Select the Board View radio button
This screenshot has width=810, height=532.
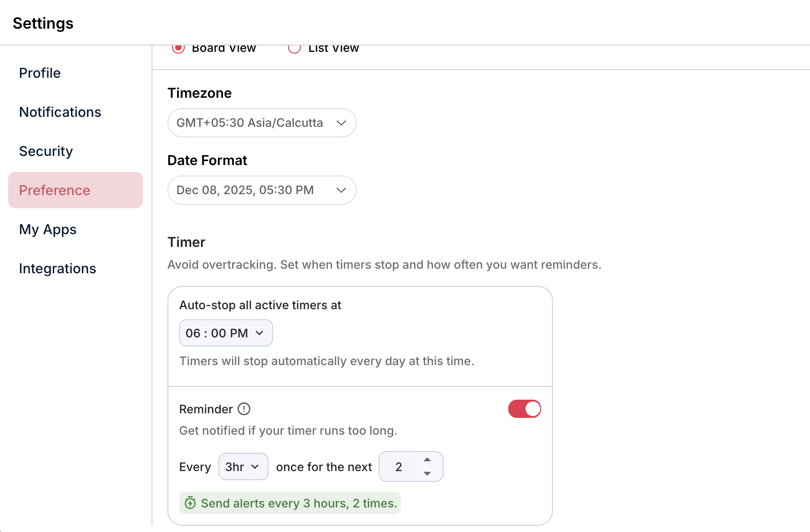point(178,48)
